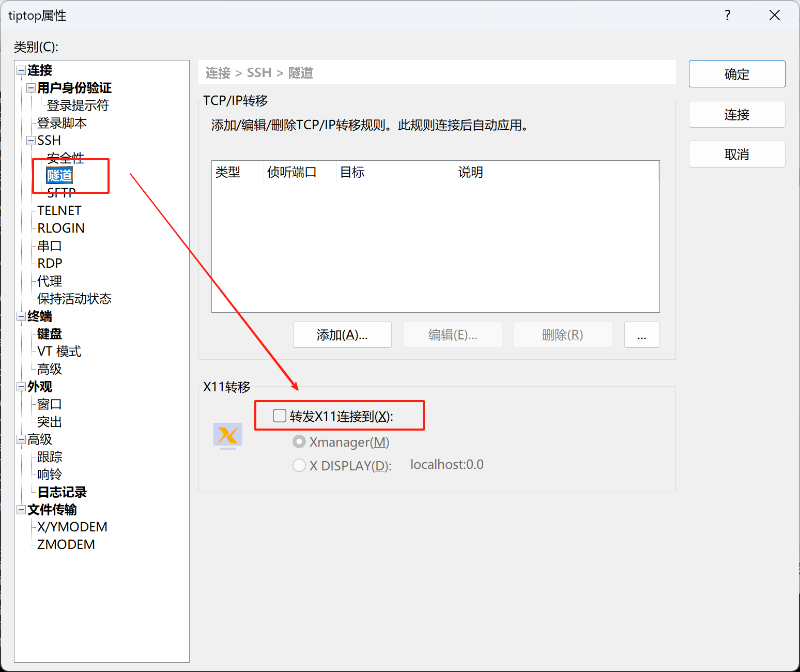
Task: Open the SFTP settings category
Action: click(61, 194)
